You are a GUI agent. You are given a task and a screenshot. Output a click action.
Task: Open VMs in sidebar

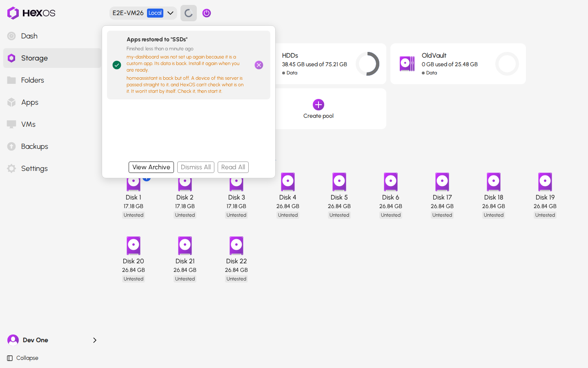[52, 124]
